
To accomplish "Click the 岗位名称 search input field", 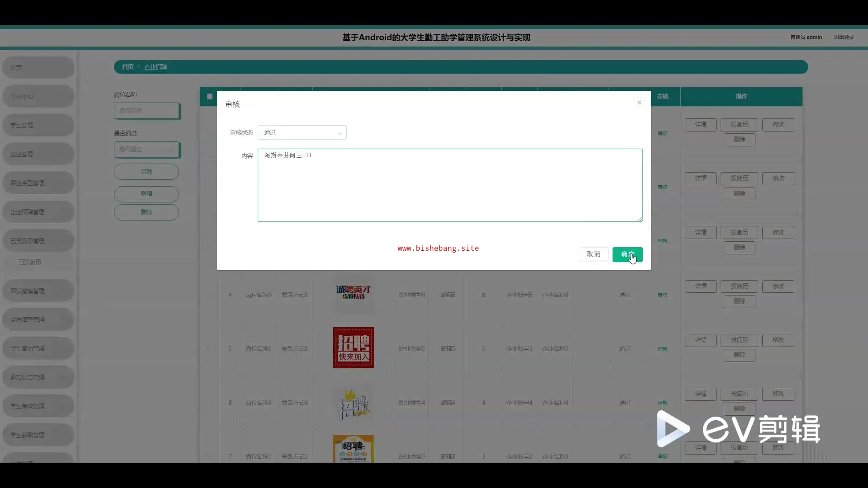I will (x=146, y=111).
